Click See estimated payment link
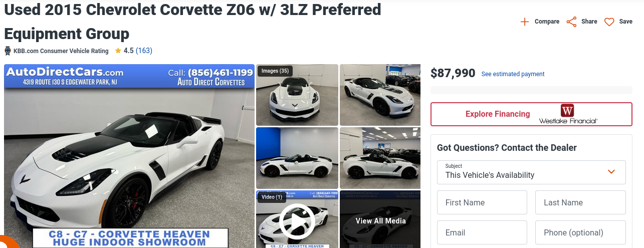This screenshot has width=644, height=248. (513, 74)
